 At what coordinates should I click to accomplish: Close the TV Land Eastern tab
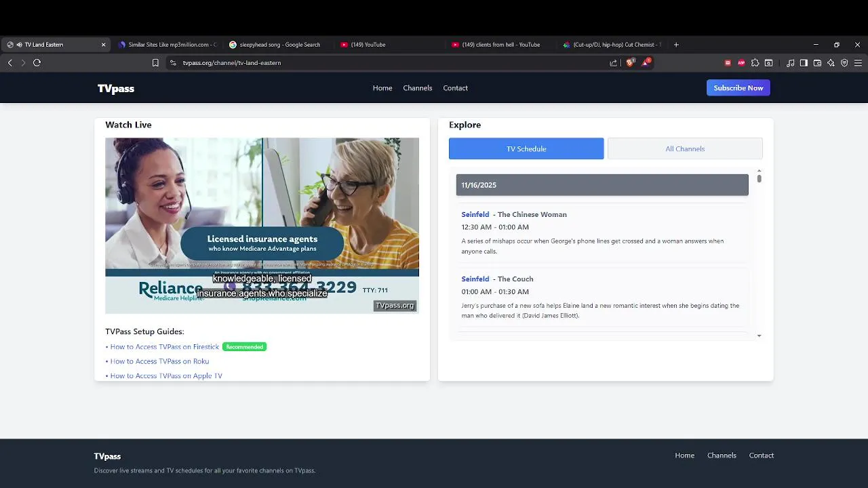click(103, 45)
